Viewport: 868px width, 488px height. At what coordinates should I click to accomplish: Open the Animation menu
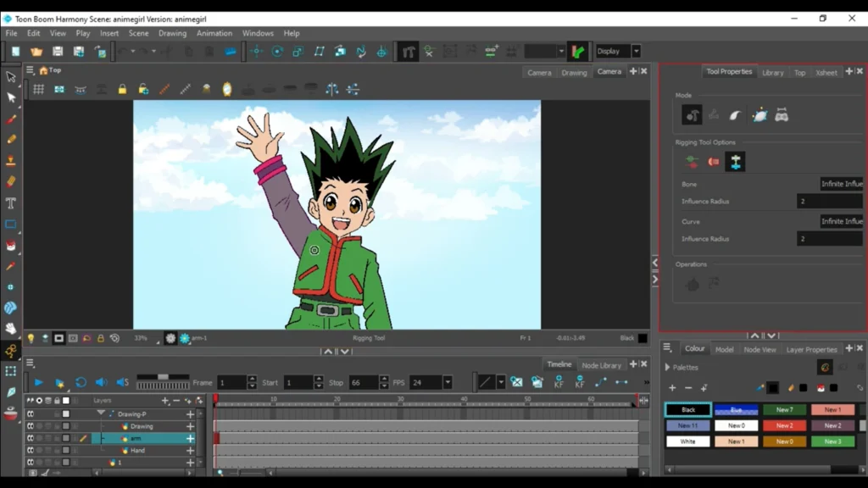click(x=214, y=33)
